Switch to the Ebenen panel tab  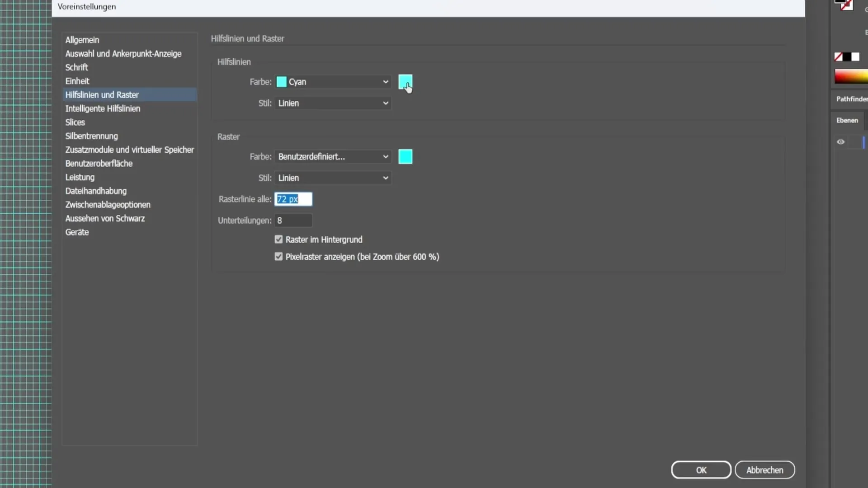pyautogui.click(x=847, y=120)
